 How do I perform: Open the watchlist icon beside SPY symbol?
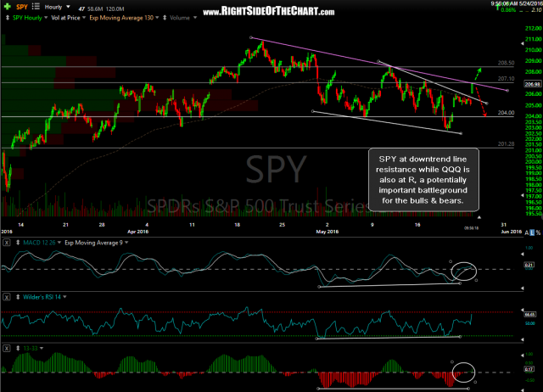pos(36,6)
